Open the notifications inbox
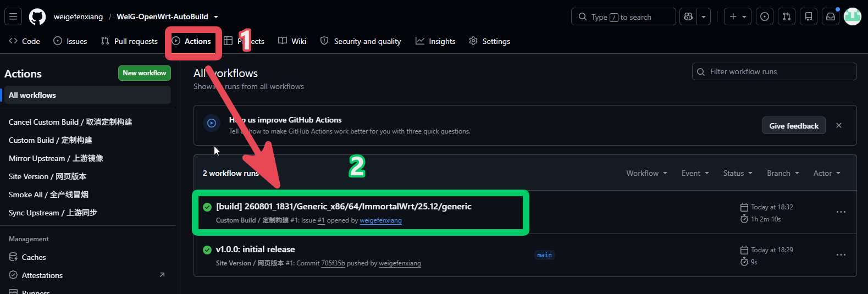868x294 pixels. [x=831, y=16]
